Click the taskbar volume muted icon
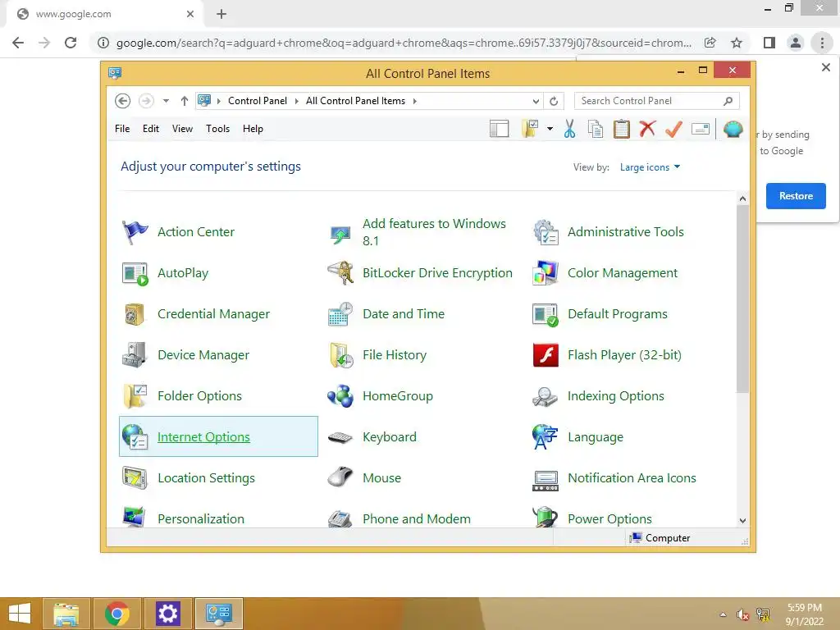This screenshot has height=630, width=840. (x=742, y=614)
